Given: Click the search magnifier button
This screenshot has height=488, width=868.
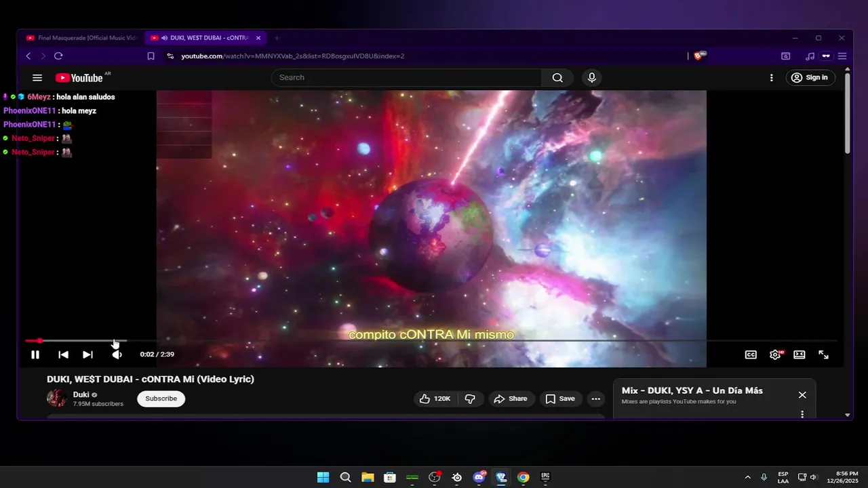Looking at the screenshot, I should pyautogui.click(x=557, y=77).
